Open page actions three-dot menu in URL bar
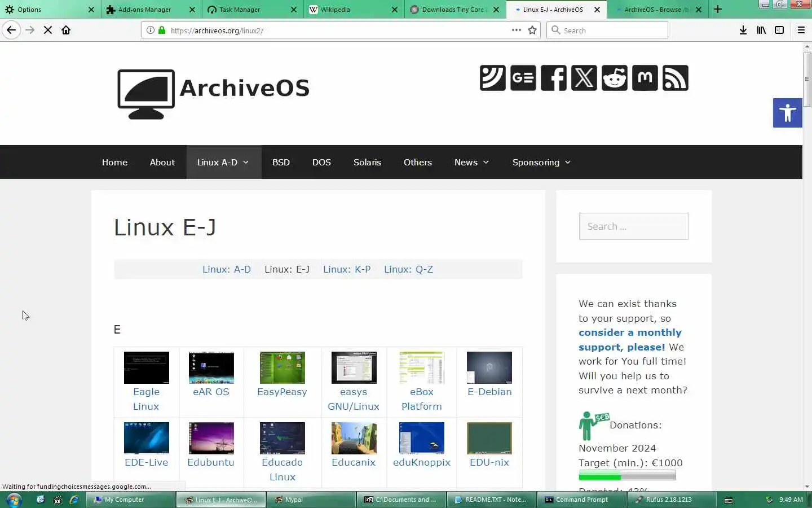 point(517,30)
